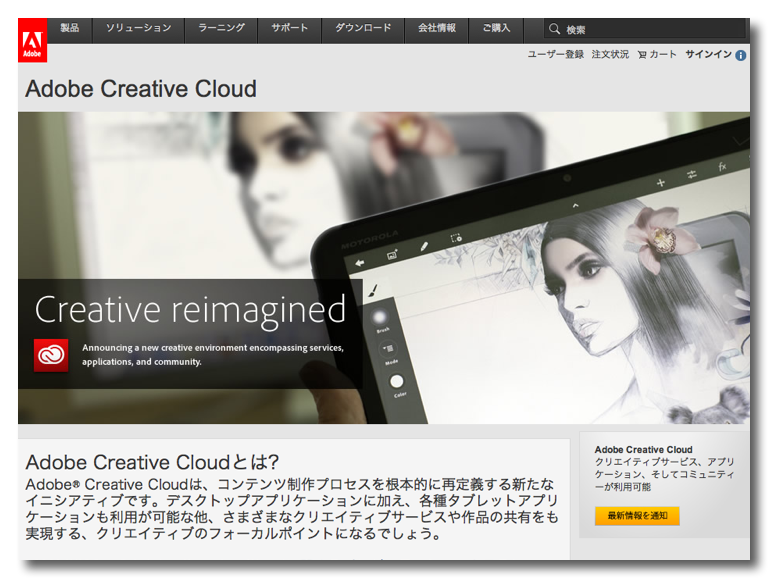Click the red Adobe logo
The image size is (768, 578).
pyautogui.click(x=32, y=40)
